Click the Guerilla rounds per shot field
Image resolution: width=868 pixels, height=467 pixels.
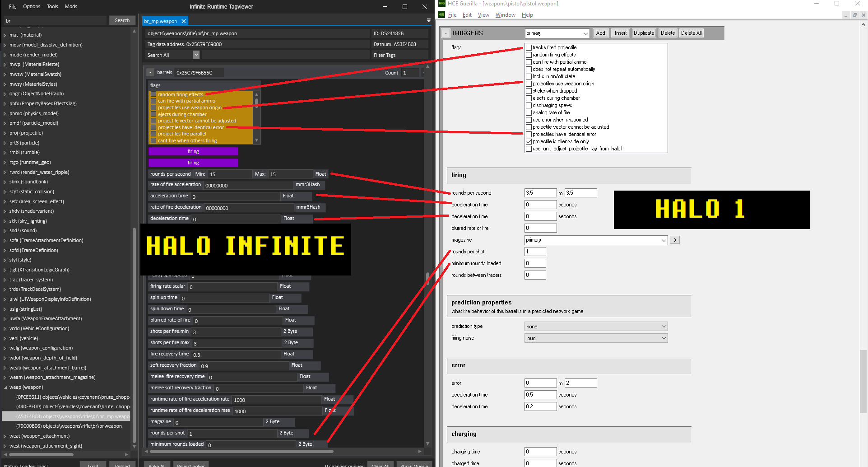pyautogui.click(x=535, y=252)
